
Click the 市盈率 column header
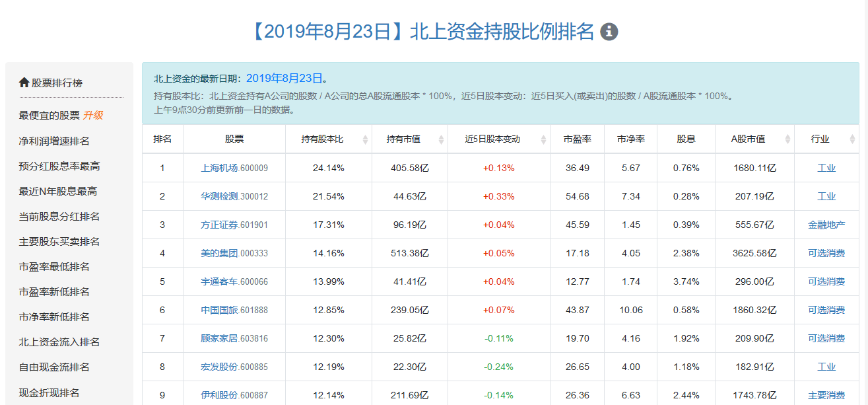coord(578,139)
